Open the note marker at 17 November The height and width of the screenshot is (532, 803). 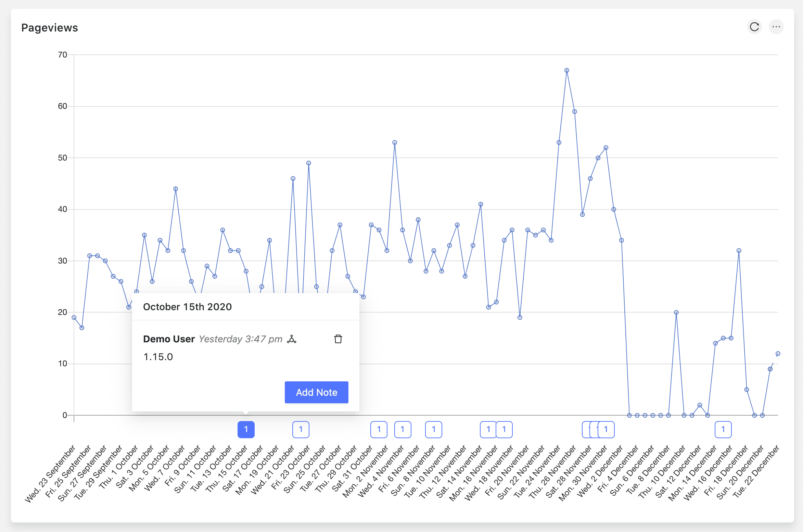click(505, 429)
